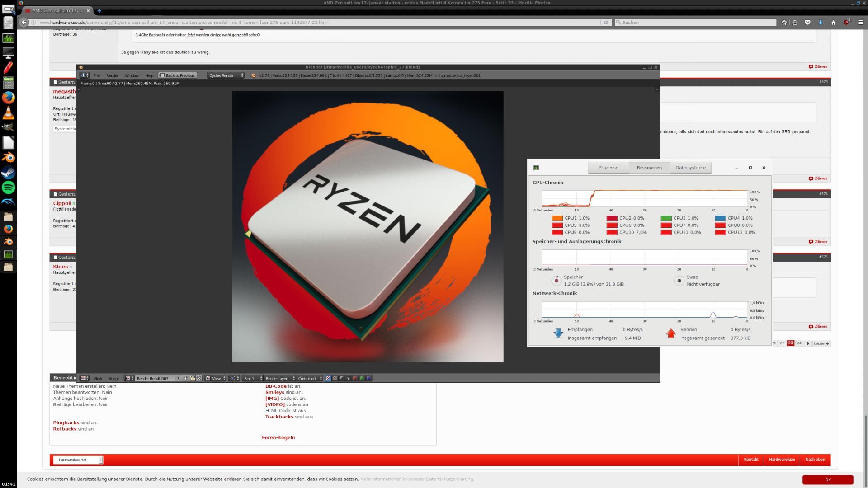
Task: Add new image with plus icon
Action: click(x=185, y=378)
